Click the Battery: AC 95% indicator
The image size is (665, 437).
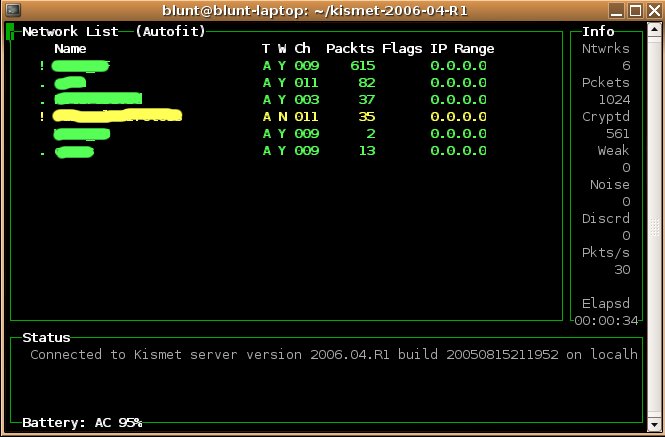click(82, 422)
